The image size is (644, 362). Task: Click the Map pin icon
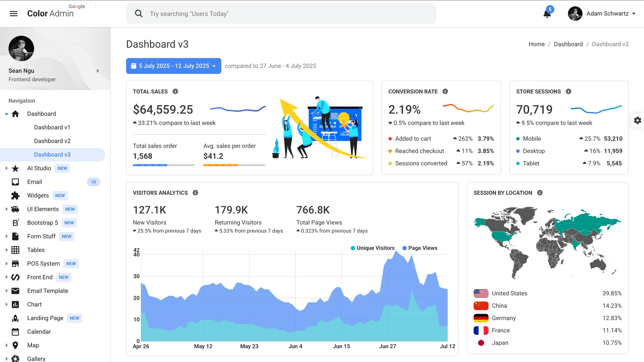[x=15, y=345]
